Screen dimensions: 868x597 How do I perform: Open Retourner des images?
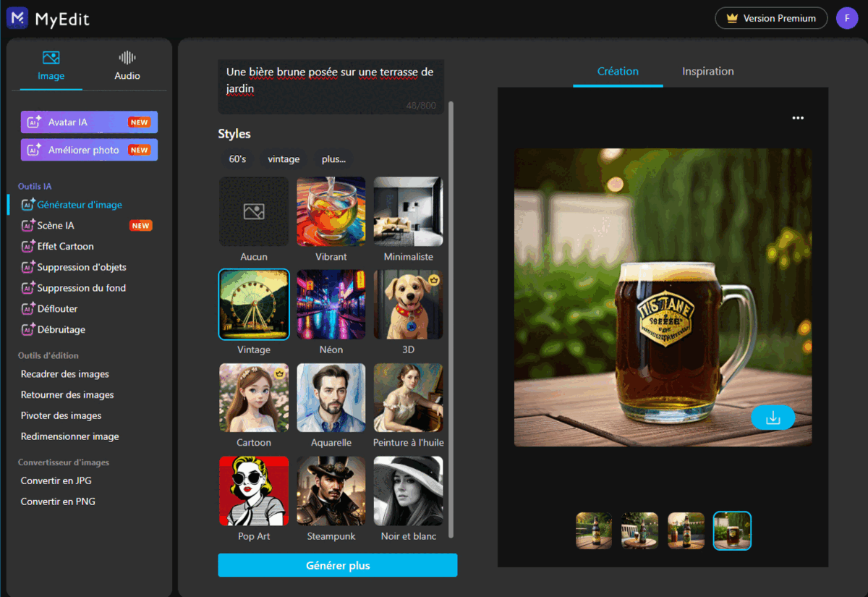[67, 395]
